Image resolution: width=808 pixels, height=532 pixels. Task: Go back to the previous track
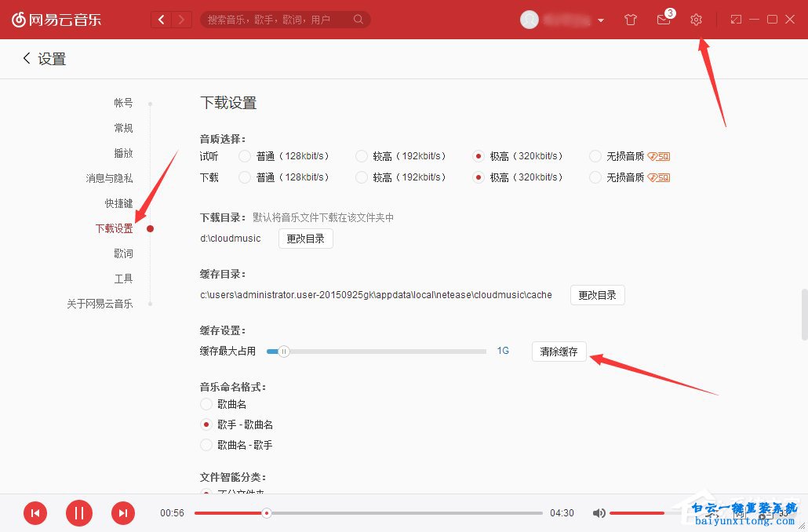point(35,512)
